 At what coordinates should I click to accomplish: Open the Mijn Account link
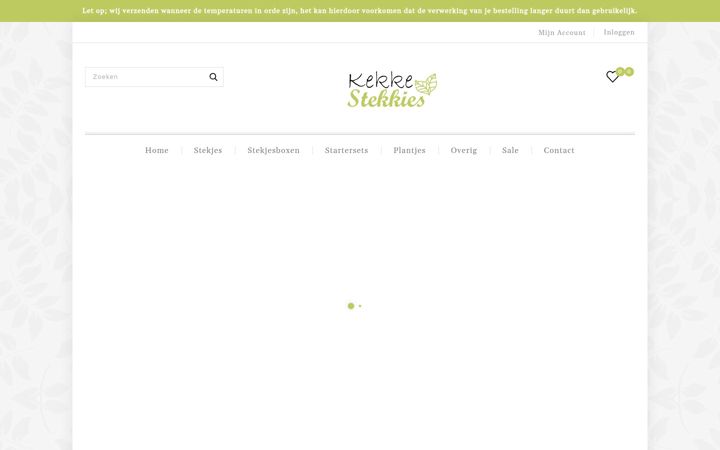(x=562, y=33)
